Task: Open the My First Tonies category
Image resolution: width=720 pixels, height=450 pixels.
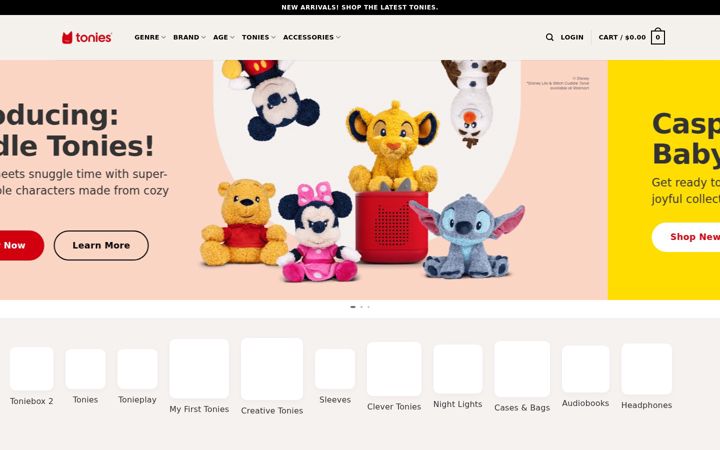Action: 199,377
